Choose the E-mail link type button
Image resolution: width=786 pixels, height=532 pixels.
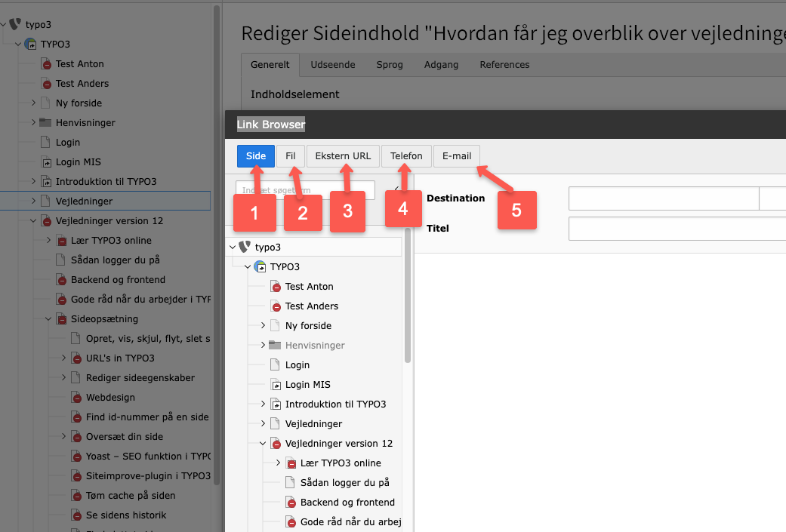(456, 156)
